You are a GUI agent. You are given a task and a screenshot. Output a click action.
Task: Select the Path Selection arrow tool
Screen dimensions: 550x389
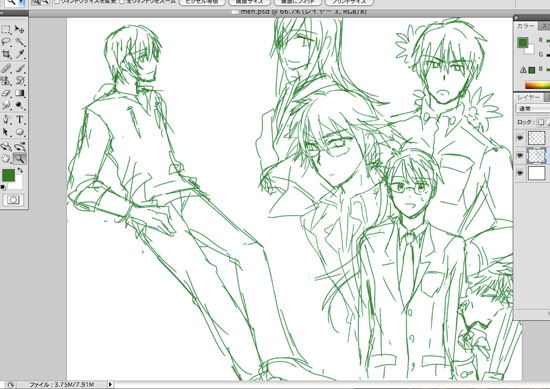tap(7, 132)
